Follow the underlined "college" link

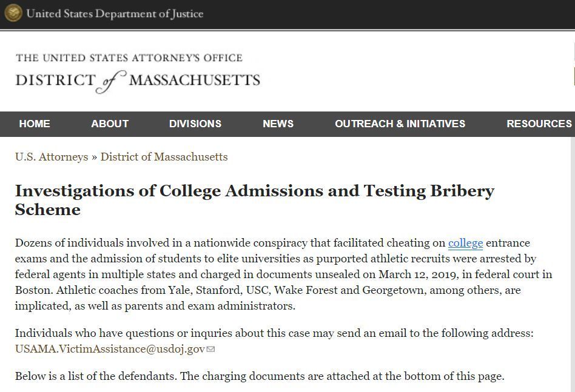click(465, 243)
